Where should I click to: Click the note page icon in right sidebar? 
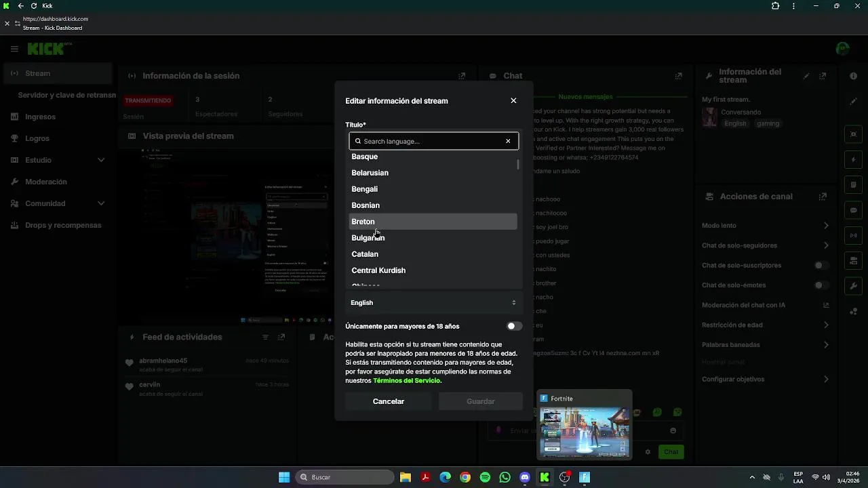pyautogui.click(x=854, y=185)
